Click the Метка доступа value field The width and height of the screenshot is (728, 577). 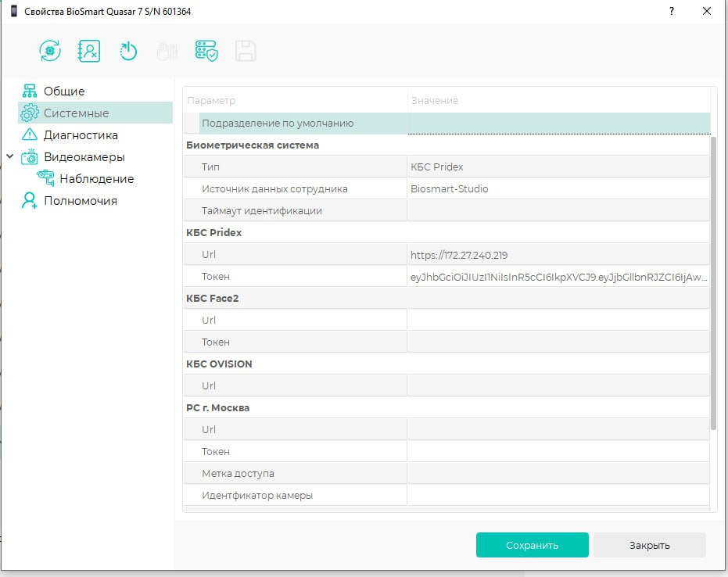tap(558, 474)
